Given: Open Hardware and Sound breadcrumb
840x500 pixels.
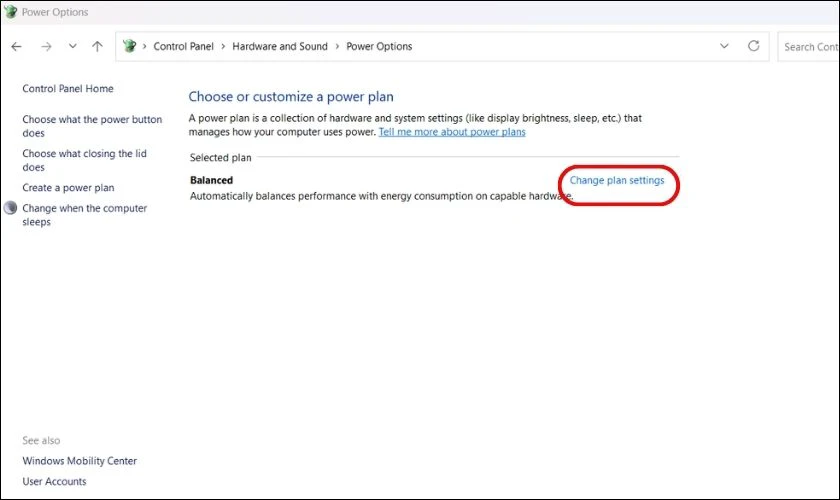Looking at the screenshot, I should [280, 47].
